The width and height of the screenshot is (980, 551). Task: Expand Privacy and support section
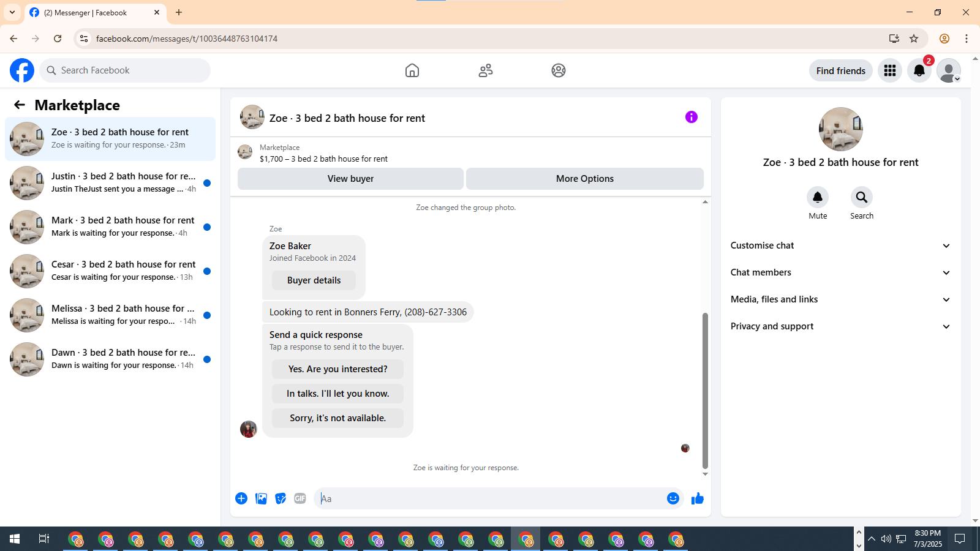(841, 326)
